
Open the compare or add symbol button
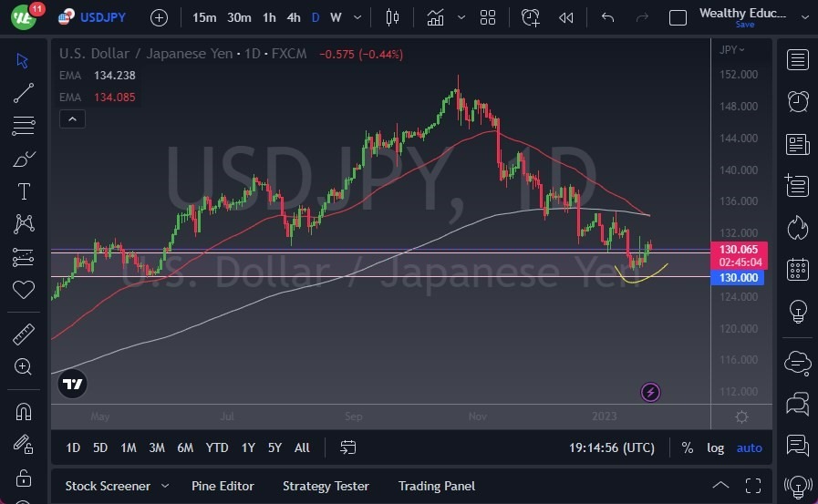coord(159,17)
